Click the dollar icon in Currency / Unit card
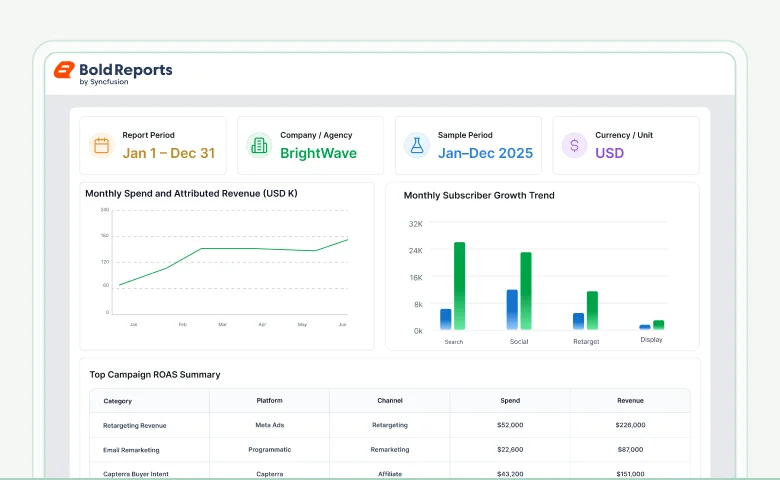 click(x=575, y=145)
